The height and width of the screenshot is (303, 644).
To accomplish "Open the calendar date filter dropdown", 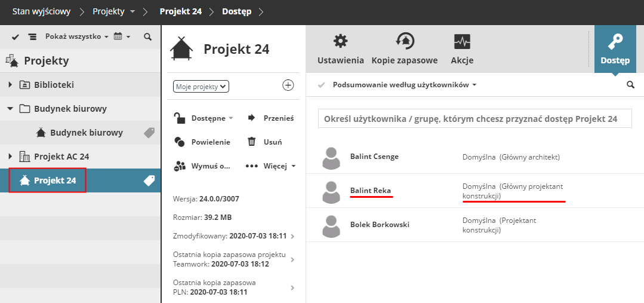I will tap(122, 36).
